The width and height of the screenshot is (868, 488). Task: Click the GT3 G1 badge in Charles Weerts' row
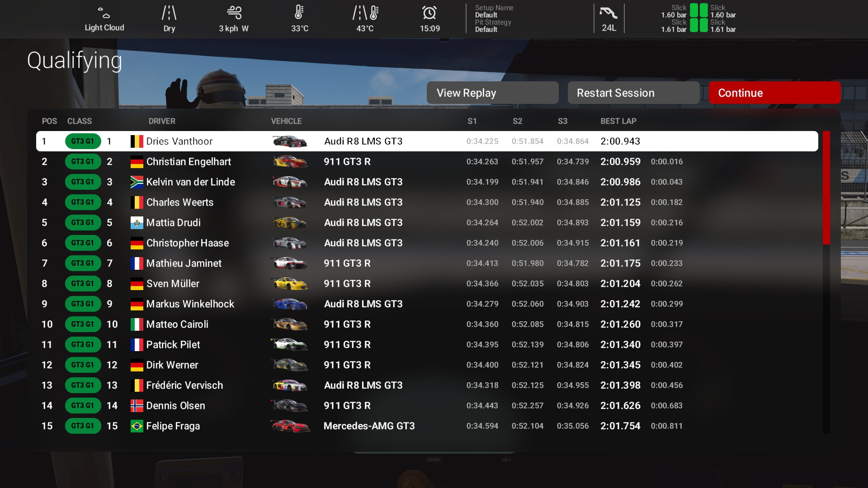point(83,202)
